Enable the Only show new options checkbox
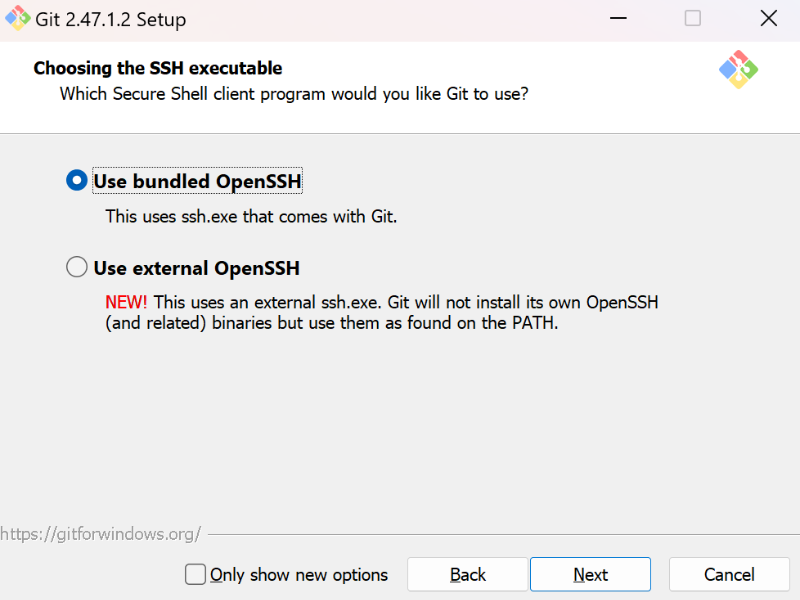 195,574
